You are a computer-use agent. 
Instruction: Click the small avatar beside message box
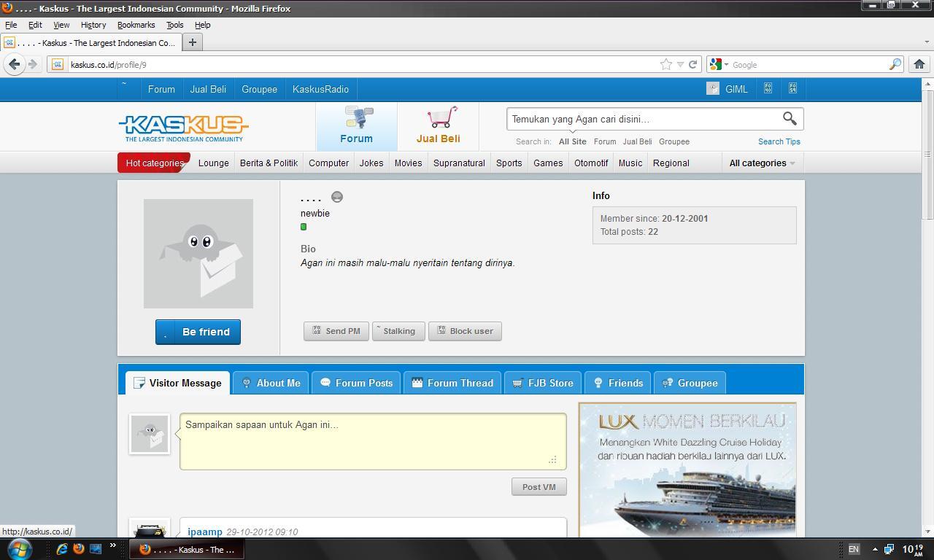(x=150, y=434)
